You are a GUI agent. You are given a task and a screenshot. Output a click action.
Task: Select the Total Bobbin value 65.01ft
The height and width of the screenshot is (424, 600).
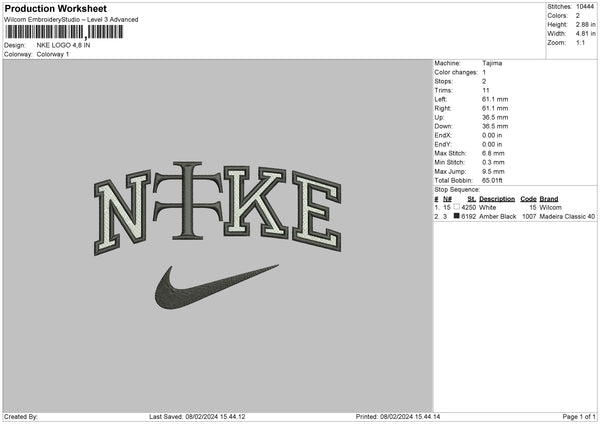[x=492, y=181]
